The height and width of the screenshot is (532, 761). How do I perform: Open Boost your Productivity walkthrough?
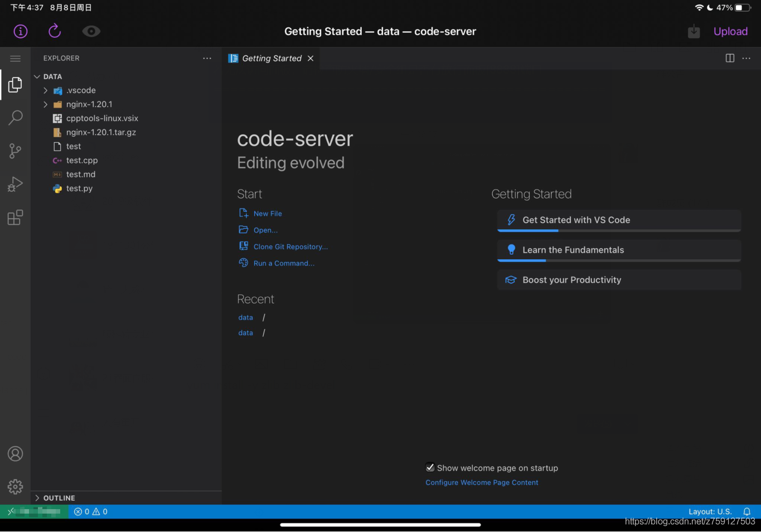click(619, 280)
